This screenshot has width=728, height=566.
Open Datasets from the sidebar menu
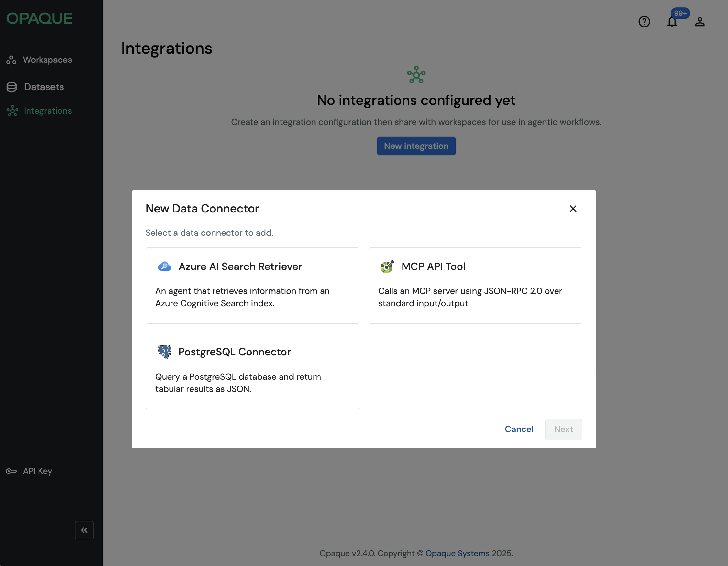pyautogui.click(x=44, y=87)
